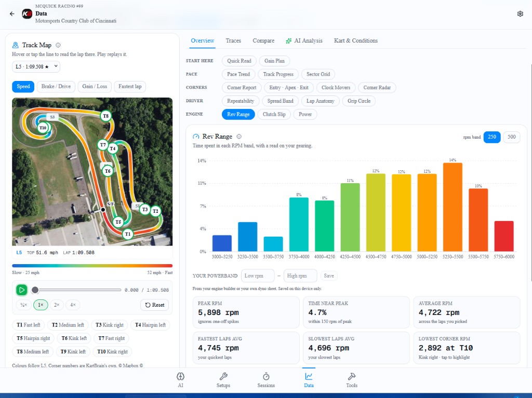Reset the lap replay

[x=155, y=305]
